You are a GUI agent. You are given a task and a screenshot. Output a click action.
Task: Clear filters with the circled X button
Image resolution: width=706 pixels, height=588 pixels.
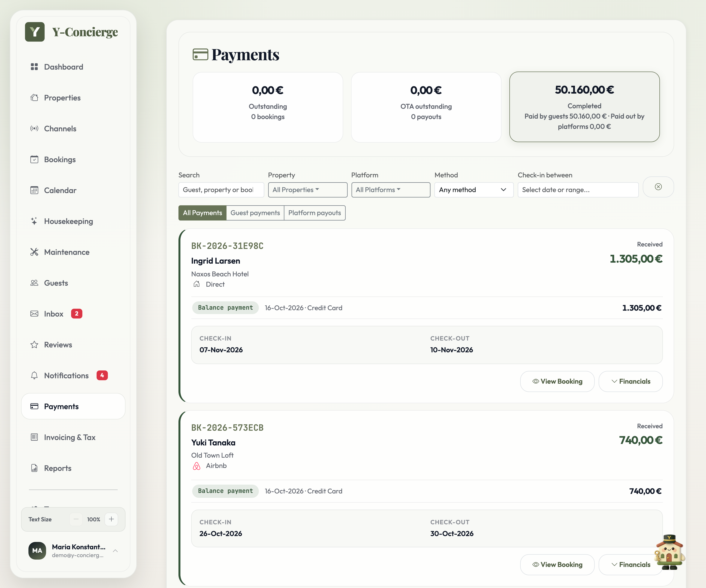coord(658,187)
